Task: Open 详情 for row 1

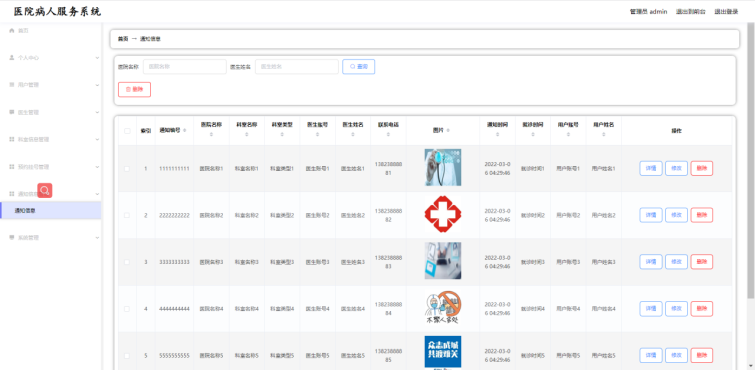Action: click(x=651, y=168)
